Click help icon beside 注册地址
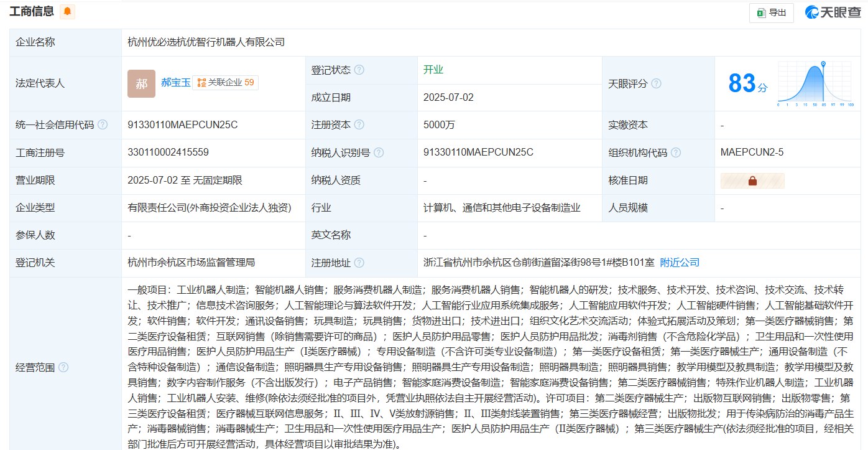Screen dimensions: 868x450 point(359,263)
